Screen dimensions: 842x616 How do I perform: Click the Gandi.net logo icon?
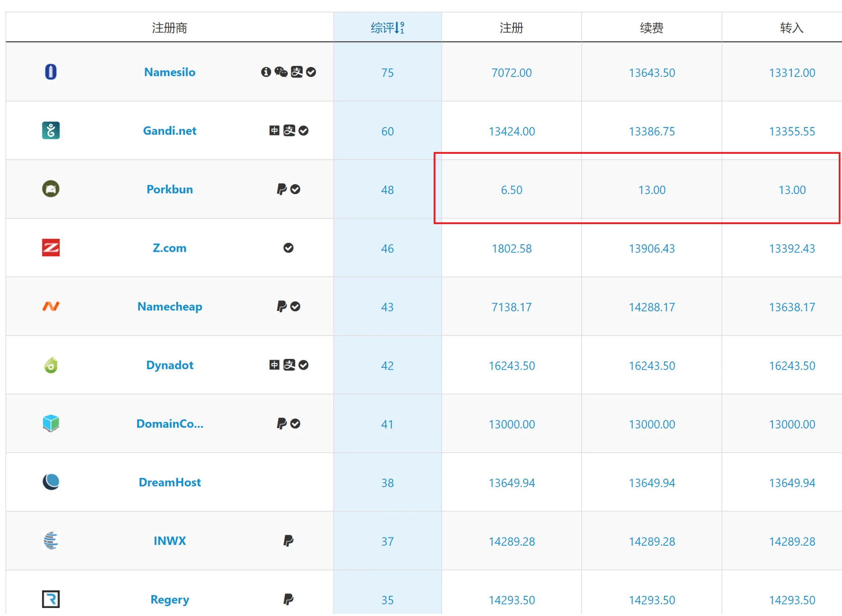(51, 130)
